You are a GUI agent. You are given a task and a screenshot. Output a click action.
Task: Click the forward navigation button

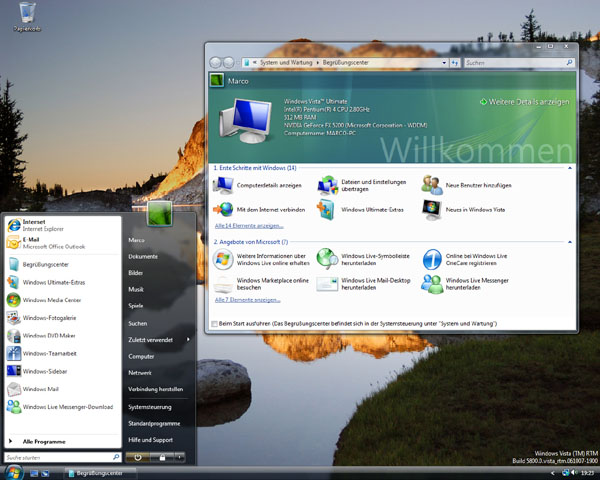pyautogui.click(x=228, y=62)
